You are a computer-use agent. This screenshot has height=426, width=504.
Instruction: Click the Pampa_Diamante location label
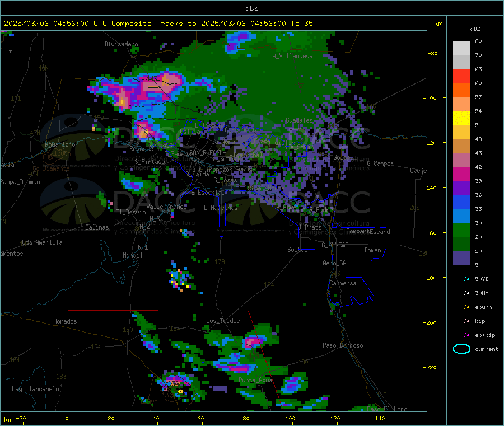(x=24, y=182)
